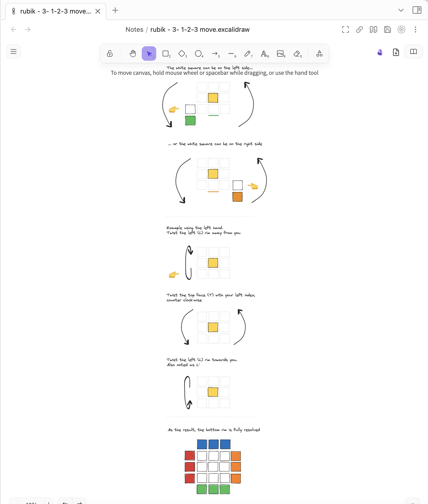Toggle the Hand panning tool

(132, 53)
